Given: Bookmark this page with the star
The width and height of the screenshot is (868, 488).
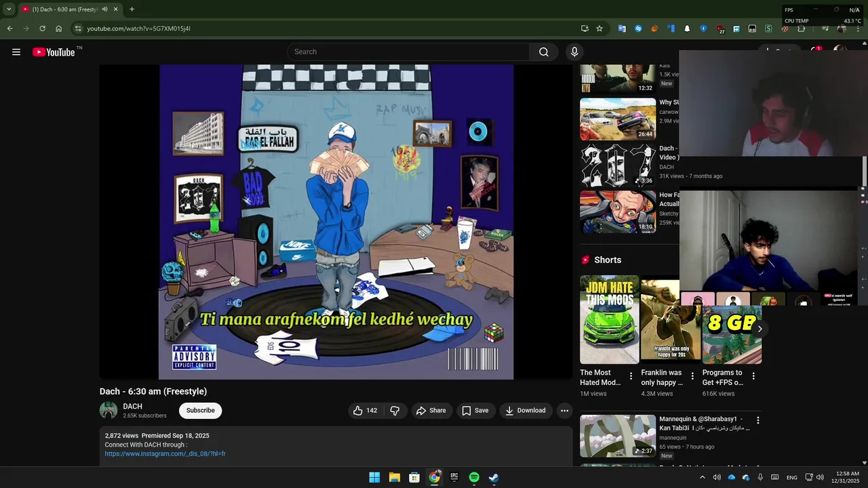Looking at the screenshot, I should (599, 28).
